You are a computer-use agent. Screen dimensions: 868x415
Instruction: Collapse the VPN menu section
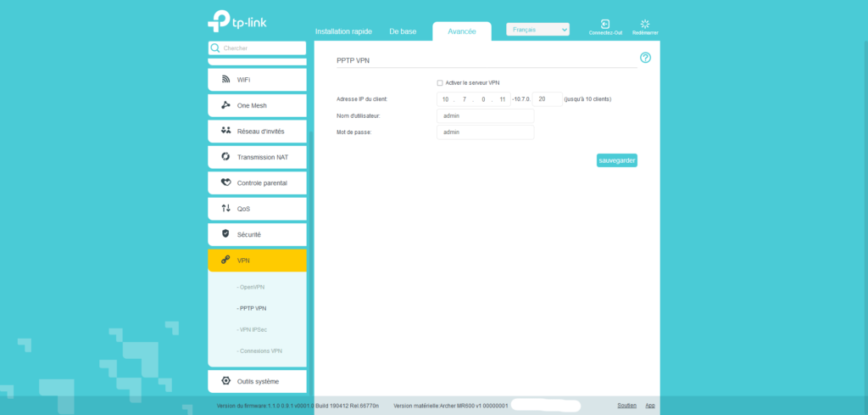(x=257, y=260)
